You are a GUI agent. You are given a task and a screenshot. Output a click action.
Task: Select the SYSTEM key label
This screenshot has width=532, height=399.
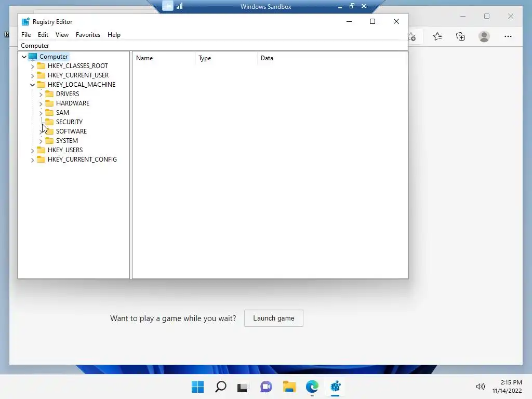(x=67, y=140)
